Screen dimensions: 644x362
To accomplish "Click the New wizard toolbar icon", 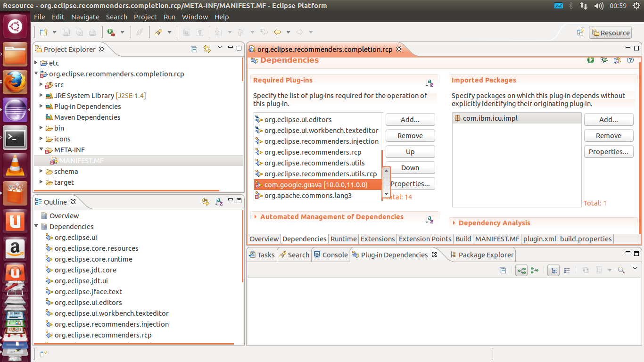I will 43,32.
